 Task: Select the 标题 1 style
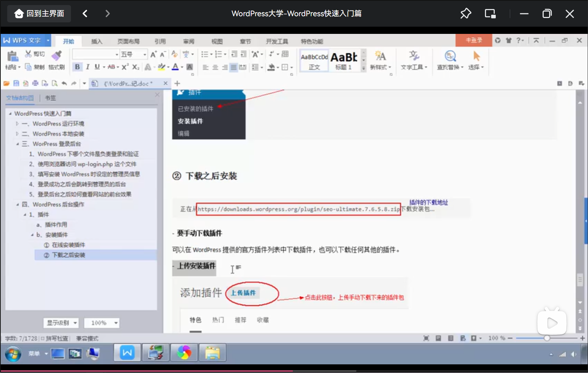(x=344, y=61)
